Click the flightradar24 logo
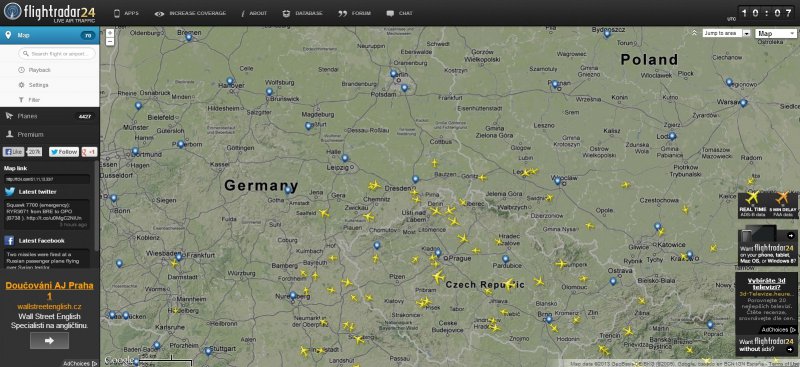The height and width of the screenshot is (367, 800). [49, 13]
